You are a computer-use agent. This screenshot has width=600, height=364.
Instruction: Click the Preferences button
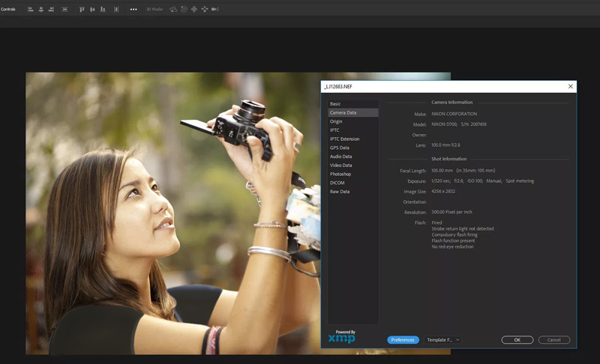(403, 340)
